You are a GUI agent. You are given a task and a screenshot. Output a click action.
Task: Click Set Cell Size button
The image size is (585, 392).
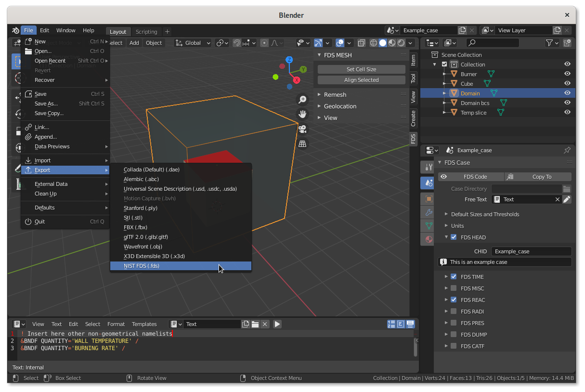pos(362,69)
